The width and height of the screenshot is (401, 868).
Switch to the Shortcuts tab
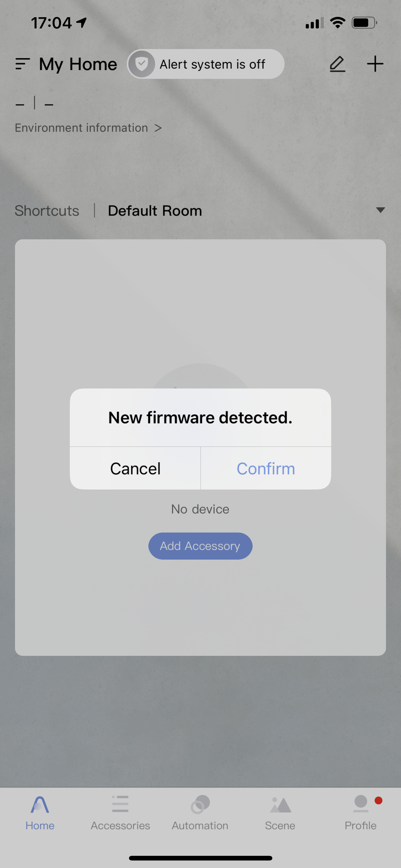coord(47,211)
